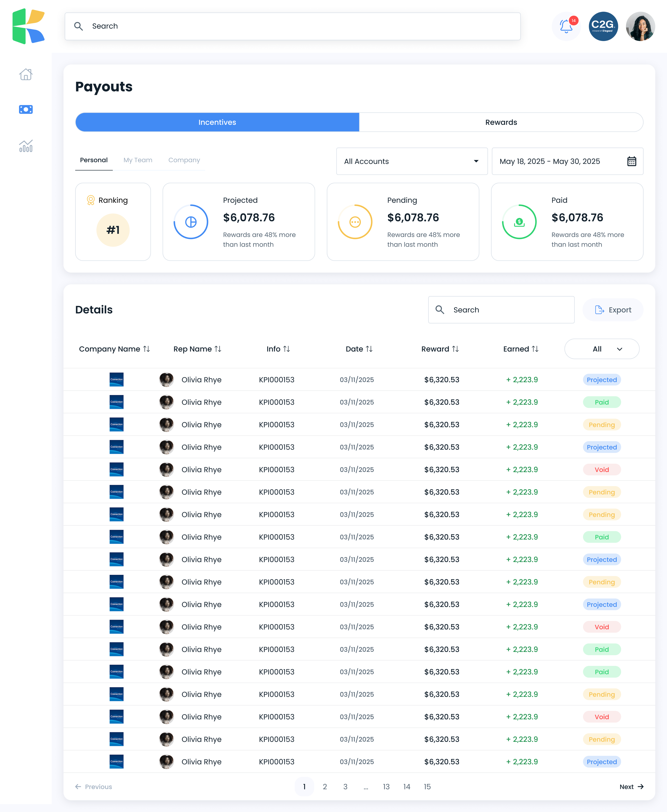Click the Projected status in the first row
The width and height of the screenshot is (667, 812).
click(602, 380)
